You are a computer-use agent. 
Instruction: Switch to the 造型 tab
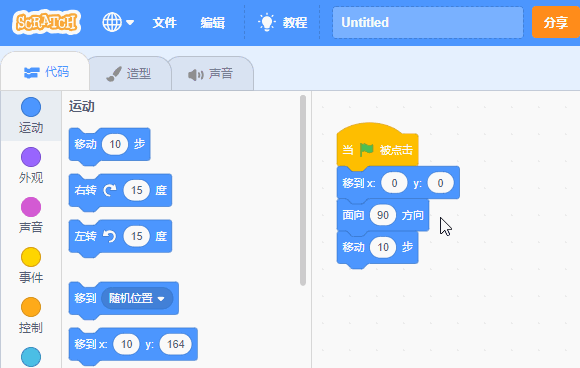(x=129, y=74)
